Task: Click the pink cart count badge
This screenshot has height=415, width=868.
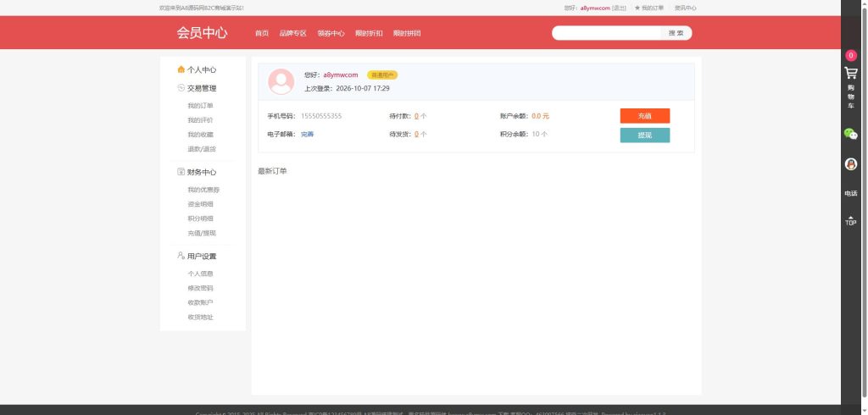Action: (851, 55)
